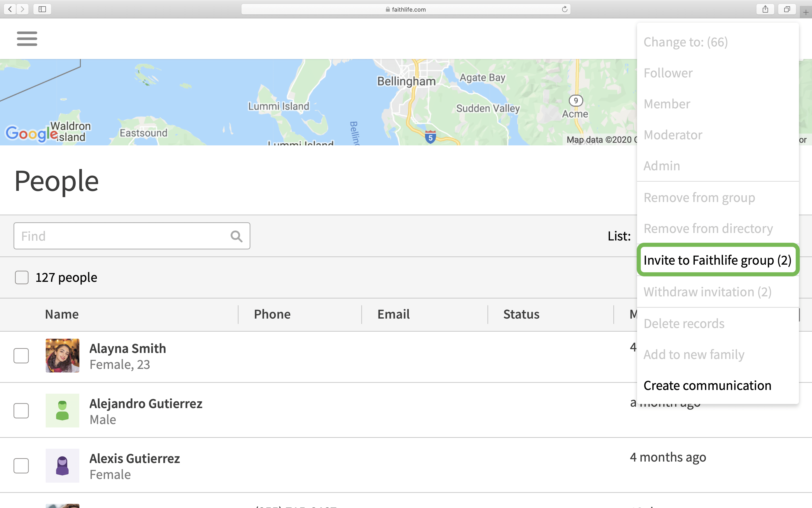Select Add to new family option

click(x=718, y=354)
